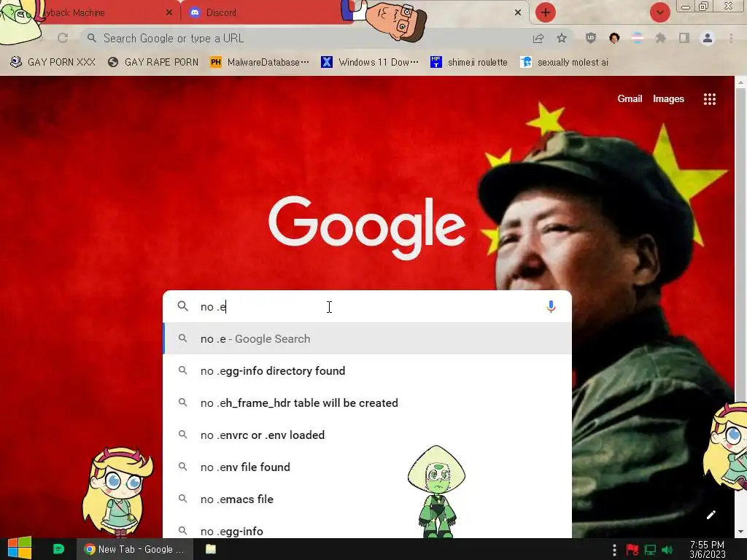Open the clock showing 7:55 PM
747x560 pixels.
[x=708, y=549]
